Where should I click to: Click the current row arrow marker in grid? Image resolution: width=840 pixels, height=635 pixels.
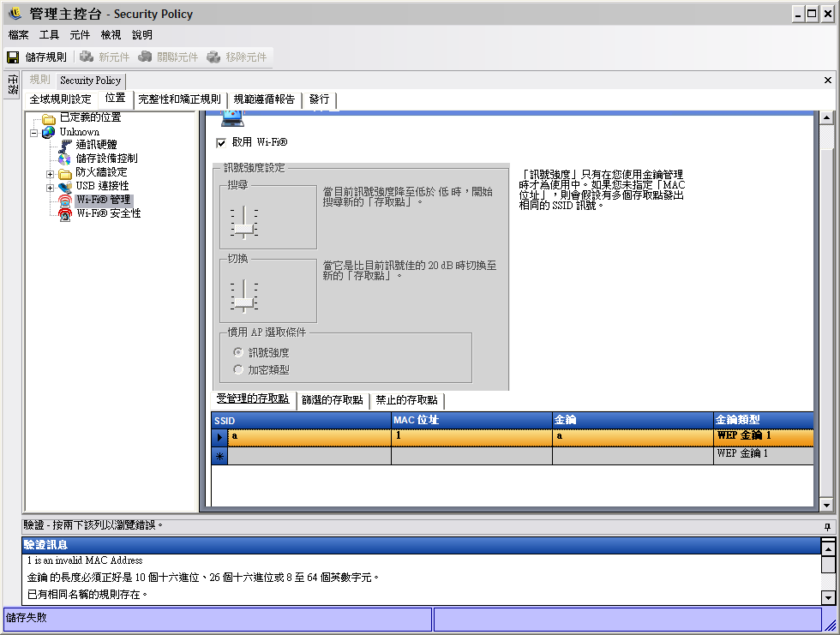(219, 437)
